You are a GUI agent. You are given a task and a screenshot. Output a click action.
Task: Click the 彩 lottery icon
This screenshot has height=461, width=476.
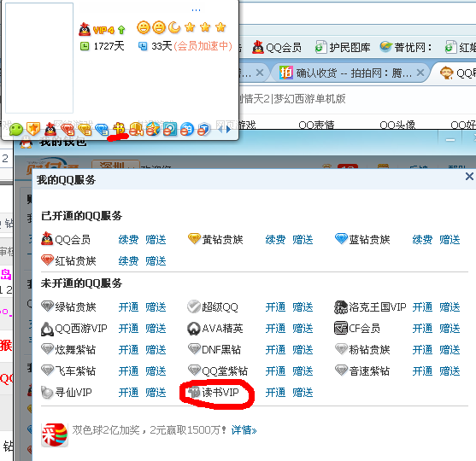point(55,435)
